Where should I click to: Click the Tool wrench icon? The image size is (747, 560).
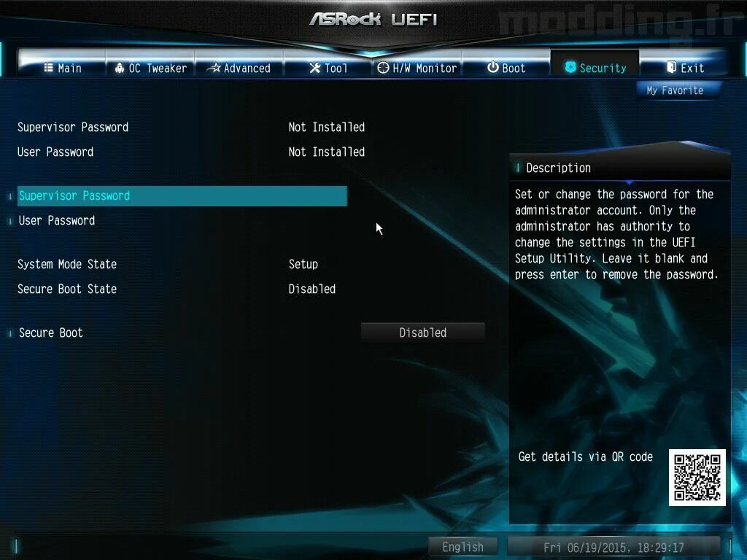[315, 68]
